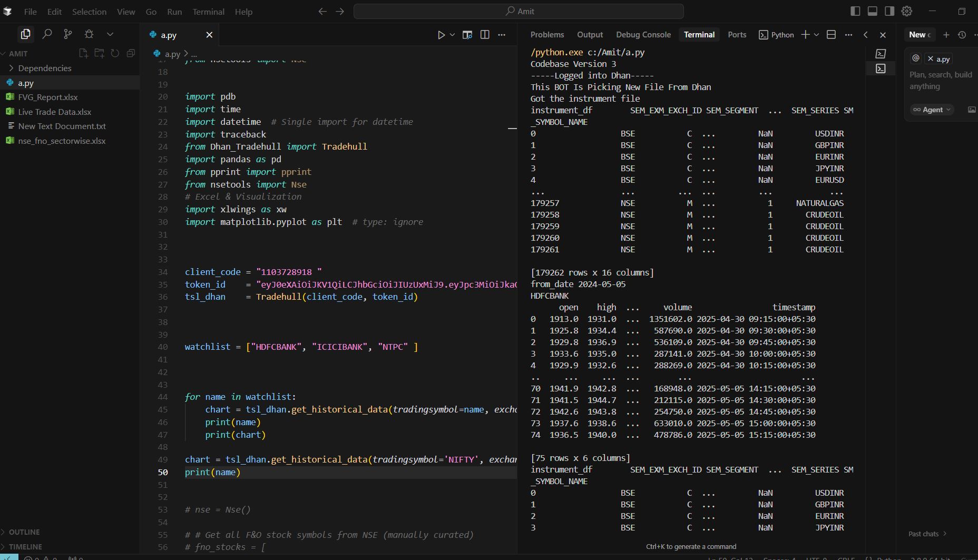Open the Terminal menu in menu bar
The width and height of the screenshot is (978, 560).
click(208, 12)
